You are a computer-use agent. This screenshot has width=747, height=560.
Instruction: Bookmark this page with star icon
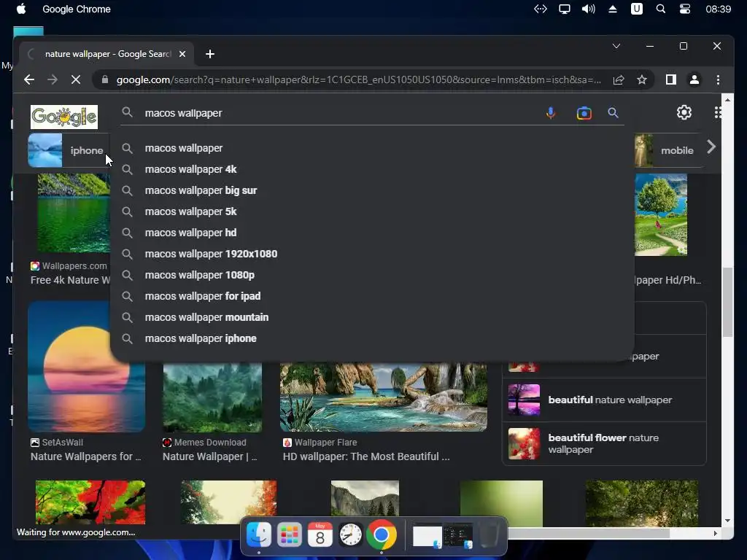click(642, 79)
